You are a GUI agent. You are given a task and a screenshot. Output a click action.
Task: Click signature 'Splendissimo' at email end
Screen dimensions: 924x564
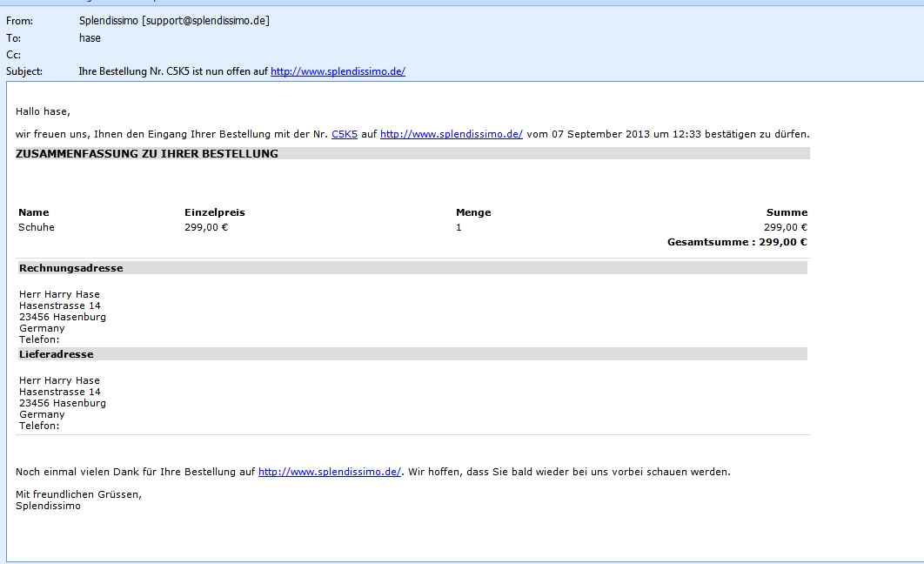click(49, 506)
